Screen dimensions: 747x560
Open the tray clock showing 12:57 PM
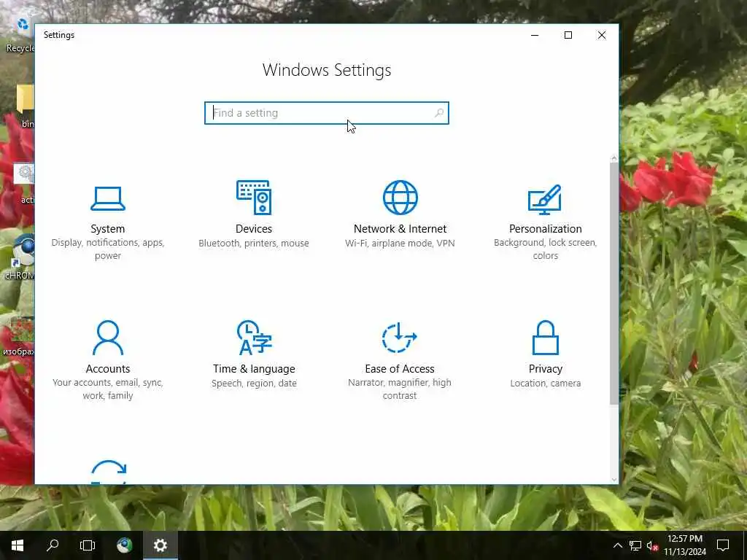pos(684,545)
